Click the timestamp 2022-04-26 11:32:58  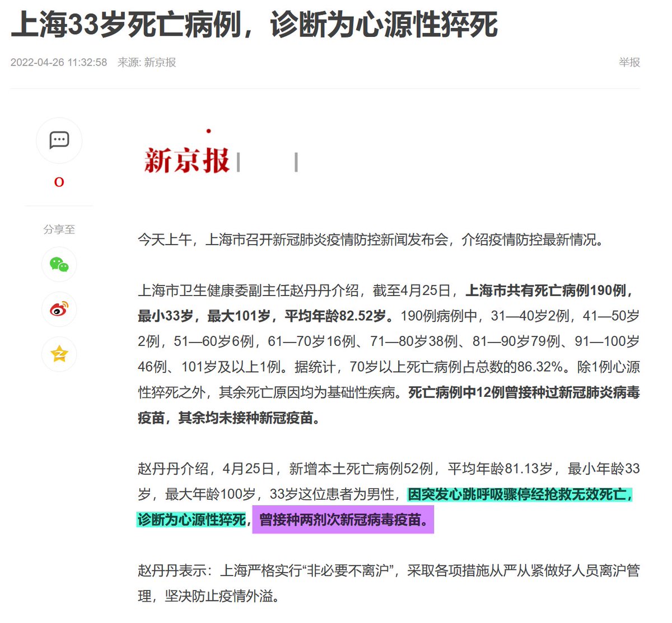(x=59, y=62)
